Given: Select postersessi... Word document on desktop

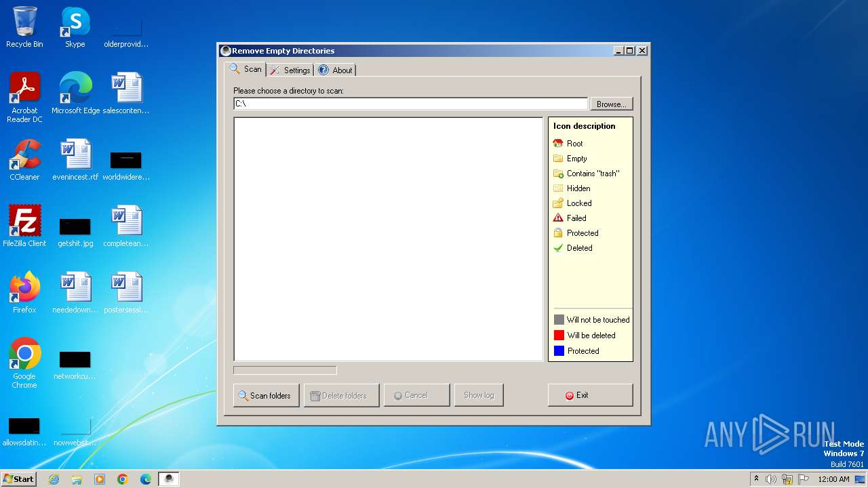Looking at the screenshot, I should 126,292.
